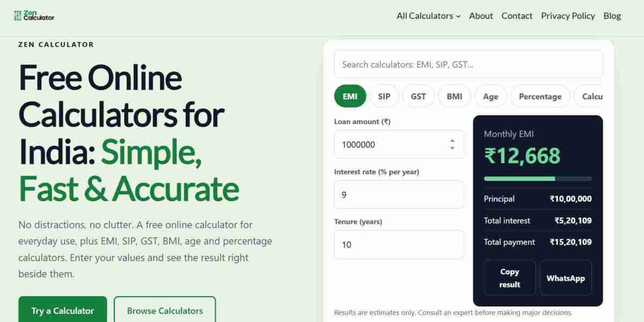Image resolution: width=644 pixels, height=322 pixels.
Task: Decrease loan amount with down arrow
Action: 452,148
